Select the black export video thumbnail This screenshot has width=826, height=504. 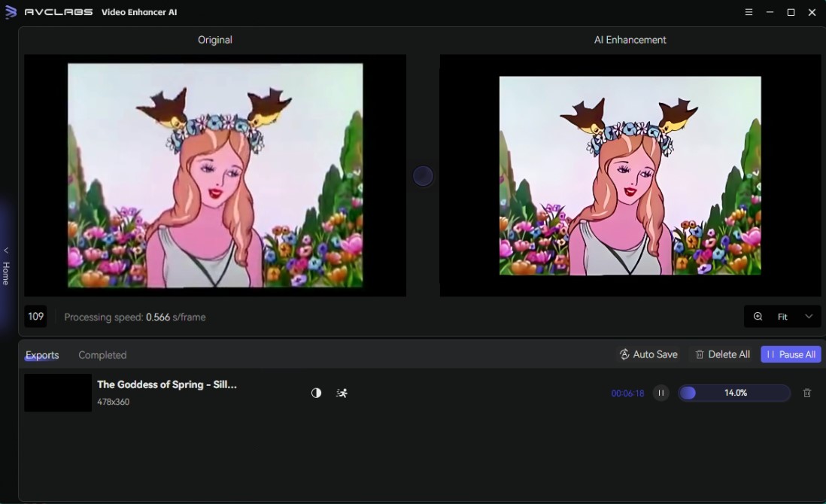58,393
